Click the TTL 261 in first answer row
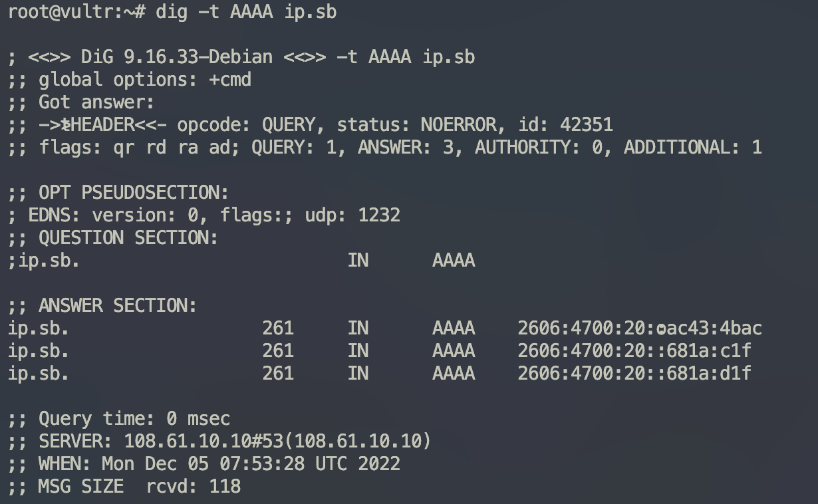Image resolution: width=818 pixels, height=504 pixels. point(278,328)
